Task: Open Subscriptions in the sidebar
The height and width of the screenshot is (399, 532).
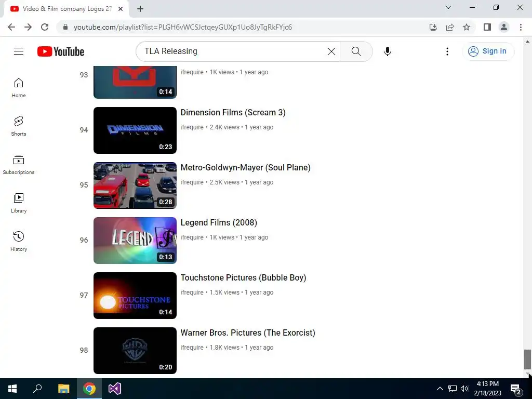Action: tap(19, 165)
